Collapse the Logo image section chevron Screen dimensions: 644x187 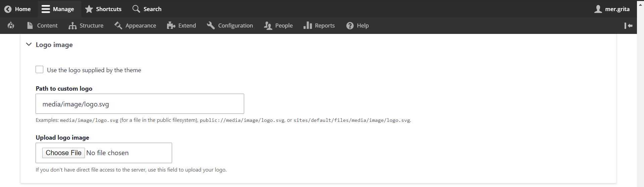pos(29,44)
